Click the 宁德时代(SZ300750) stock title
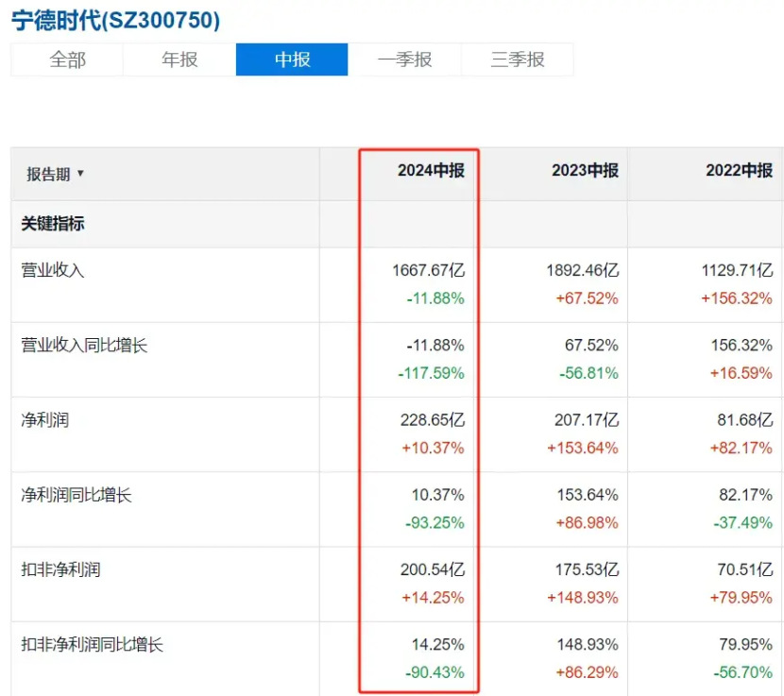 click(115, 20)
